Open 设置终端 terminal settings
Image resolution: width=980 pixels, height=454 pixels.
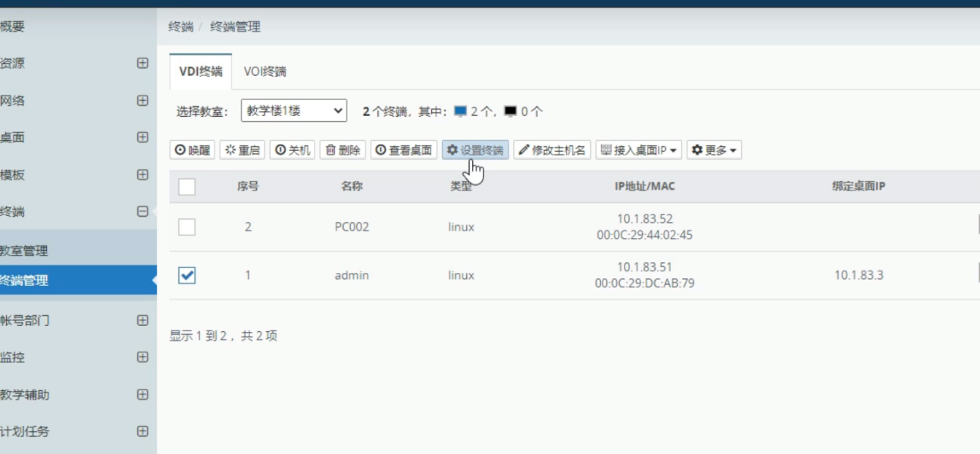475,150
